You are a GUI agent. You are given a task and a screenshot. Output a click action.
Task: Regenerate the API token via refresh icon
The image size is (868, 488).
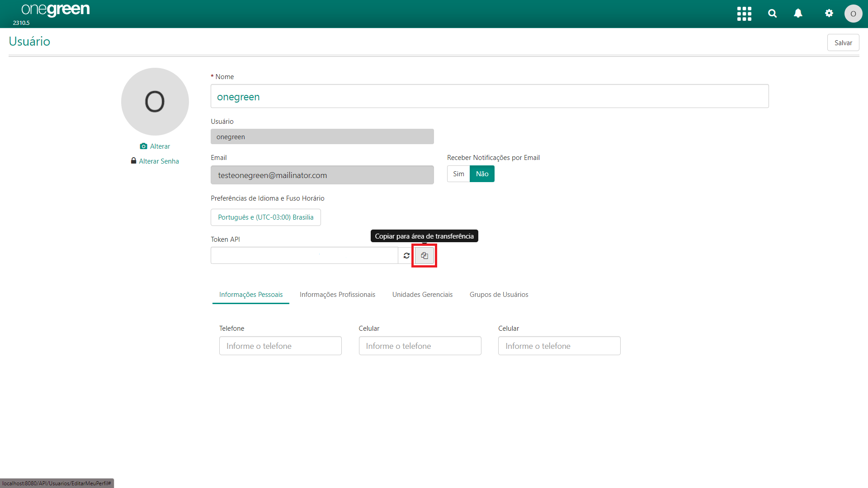(406, 256)
